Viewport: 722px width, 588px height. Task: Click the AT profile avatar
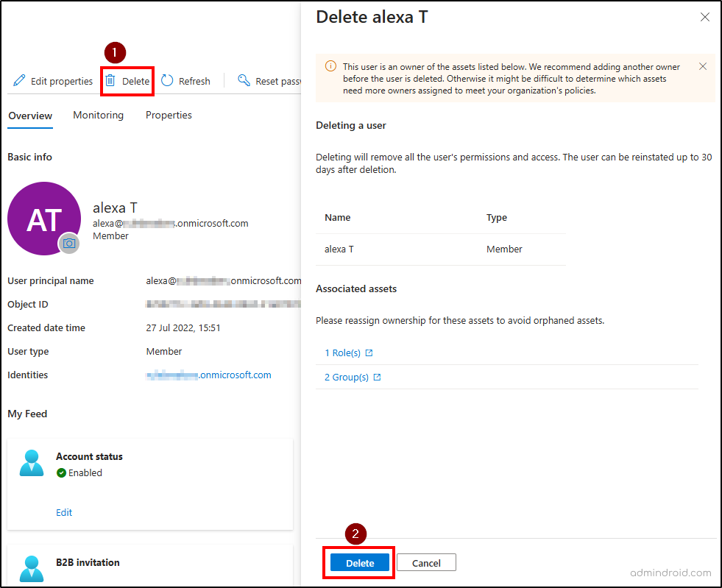44,219
